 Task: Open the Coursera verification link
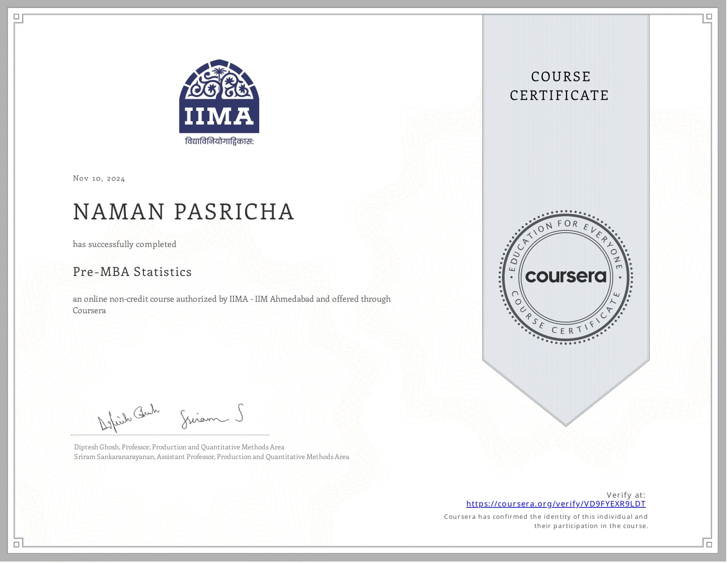pyautogui.click(x=556, y=504)
